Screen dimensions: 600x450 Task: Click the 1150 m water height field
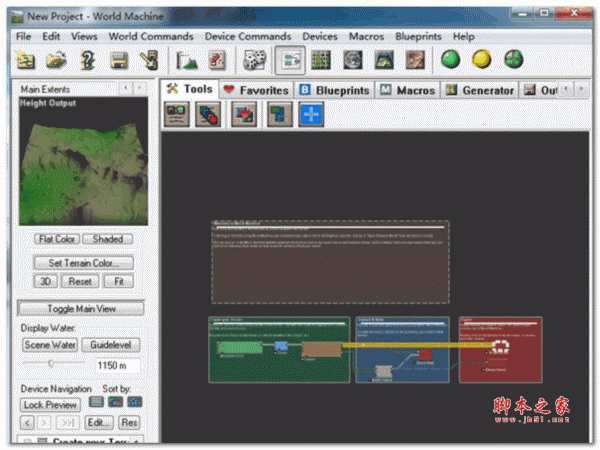tap(117, 365)
